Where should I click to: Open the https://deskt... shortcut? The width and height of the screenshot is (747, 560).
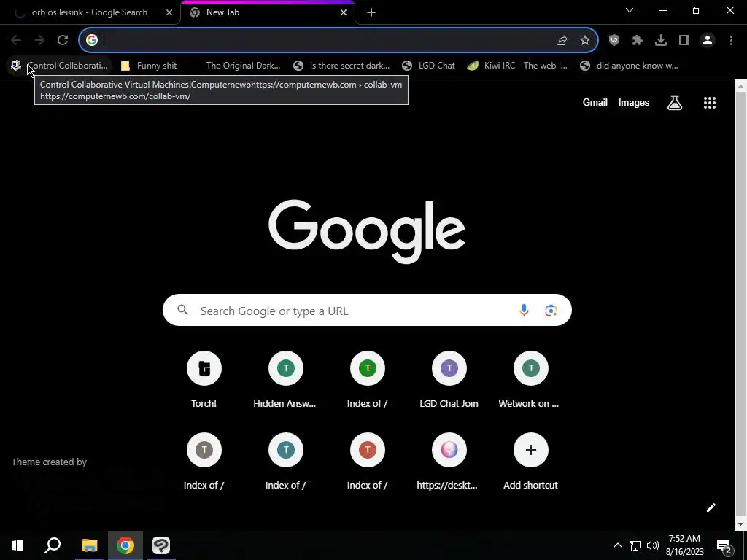[449, 462]
